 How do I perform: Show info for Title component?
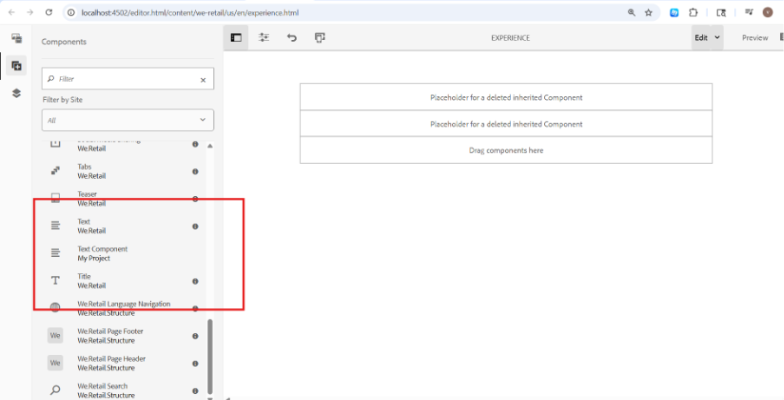(195, 282)
